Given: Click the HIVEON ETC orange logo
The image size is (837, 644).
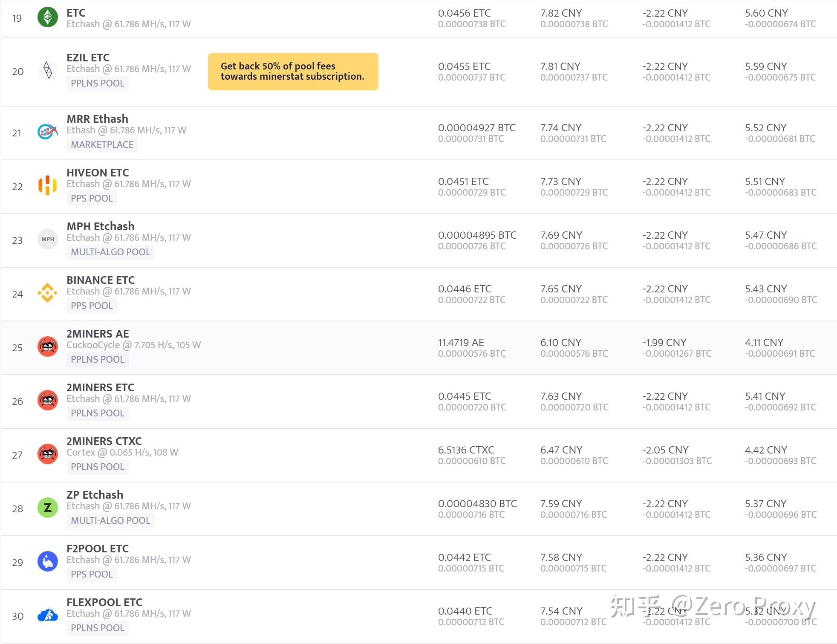Looking at the screenshot, I should tap(48, 185).
